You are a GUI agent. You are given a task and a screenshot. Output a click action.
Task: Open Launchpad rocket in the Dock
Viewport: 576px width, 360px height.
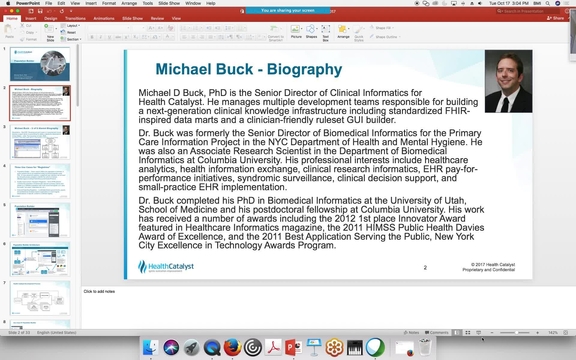[x=191, y=347]
